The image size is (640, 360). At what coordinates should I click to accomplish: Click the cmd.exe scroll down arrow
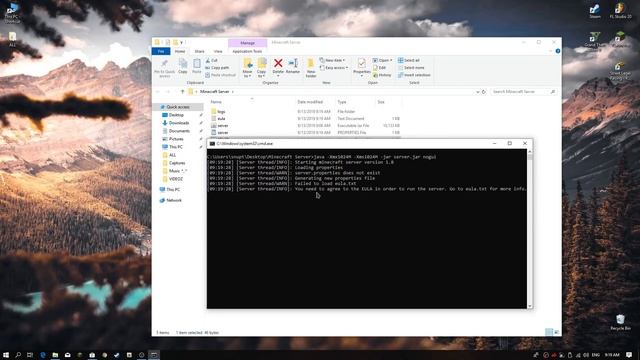[x=530, y=306]
